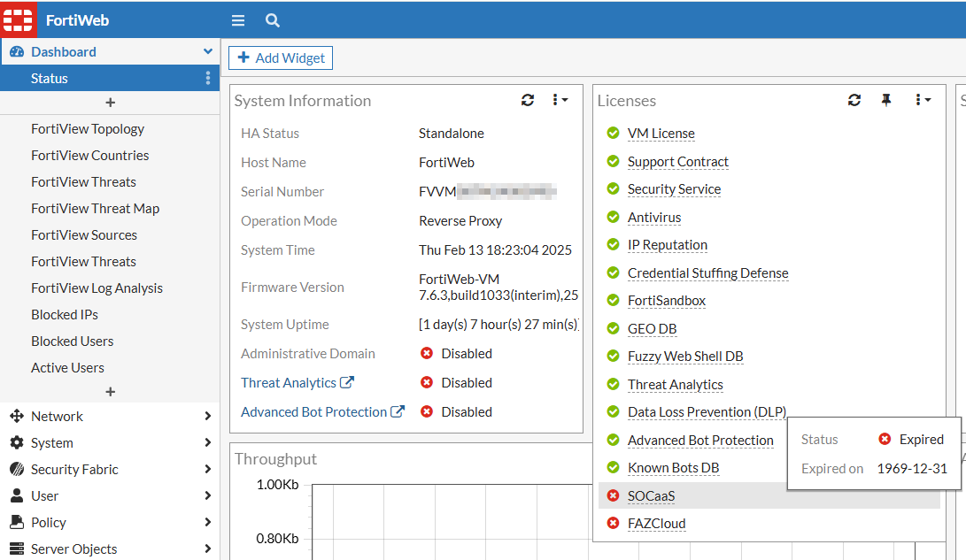Open the search magnifier icon
966x560 pixels.
273,20
